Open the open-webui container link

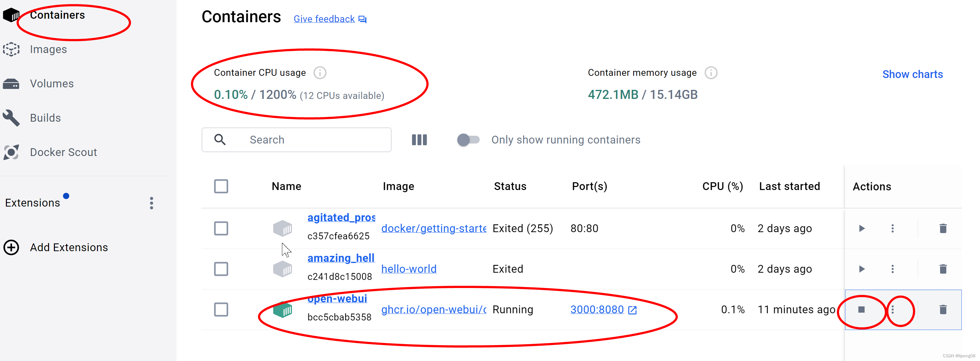pyautogui.click(x=337, y=299)
